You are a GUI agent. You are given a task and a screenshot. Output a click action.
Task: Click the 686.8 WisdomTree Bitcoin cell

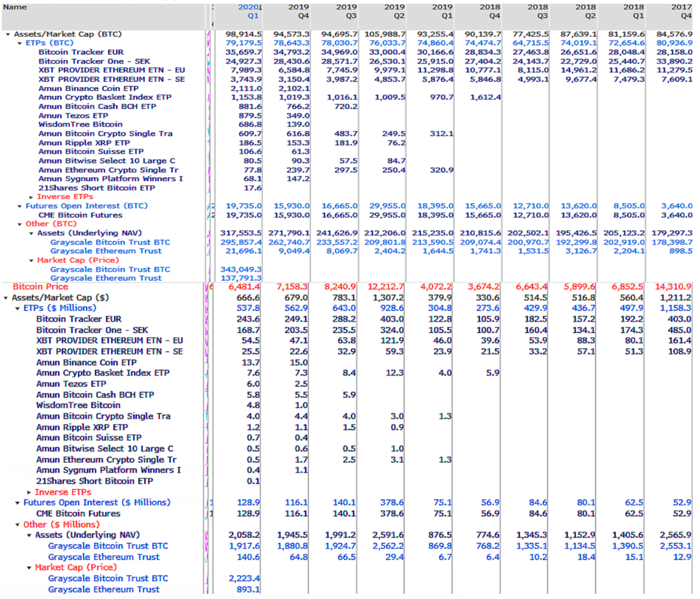pyautogui.click(x=250, y=125)
